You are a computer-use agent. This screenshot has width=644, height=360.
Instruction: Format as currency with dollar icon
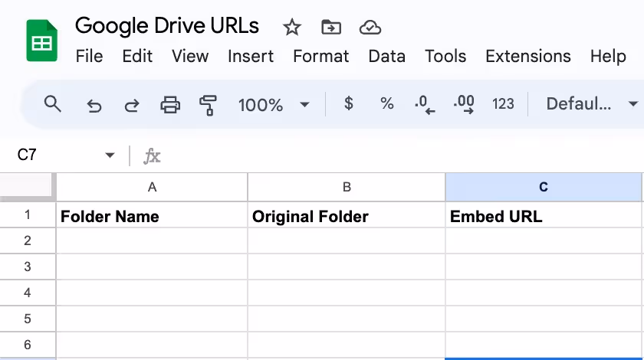(348, 103)
